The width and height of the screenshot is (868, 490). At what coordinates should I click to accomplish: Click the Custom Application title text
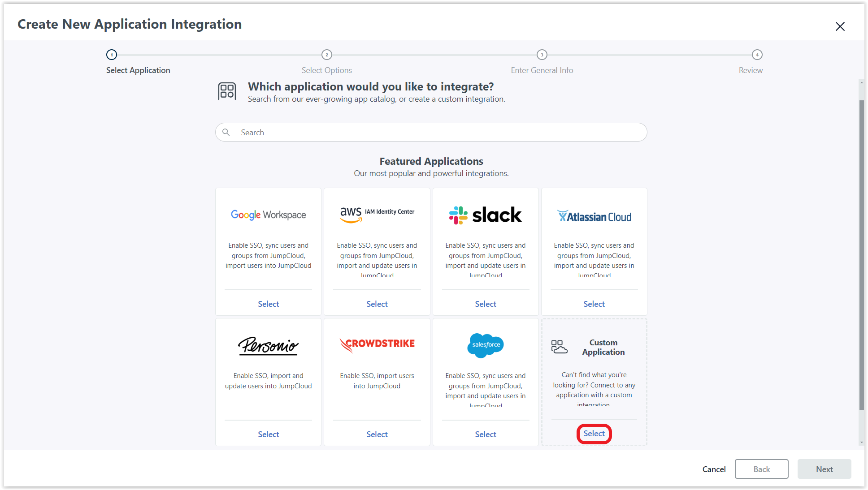(603, 347)
